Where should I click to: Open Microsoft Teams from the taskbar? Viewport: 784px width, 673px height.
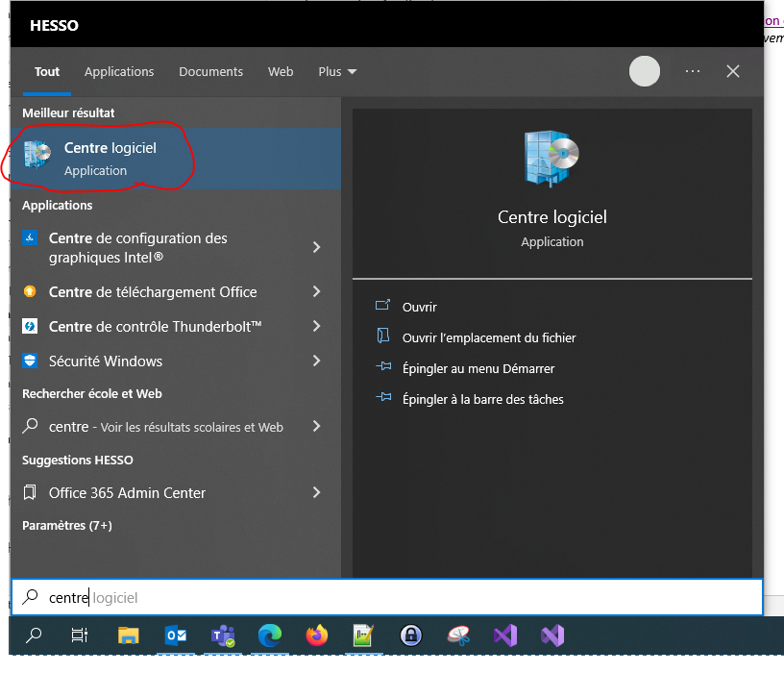pyautogui.click(x=223, y=636)
